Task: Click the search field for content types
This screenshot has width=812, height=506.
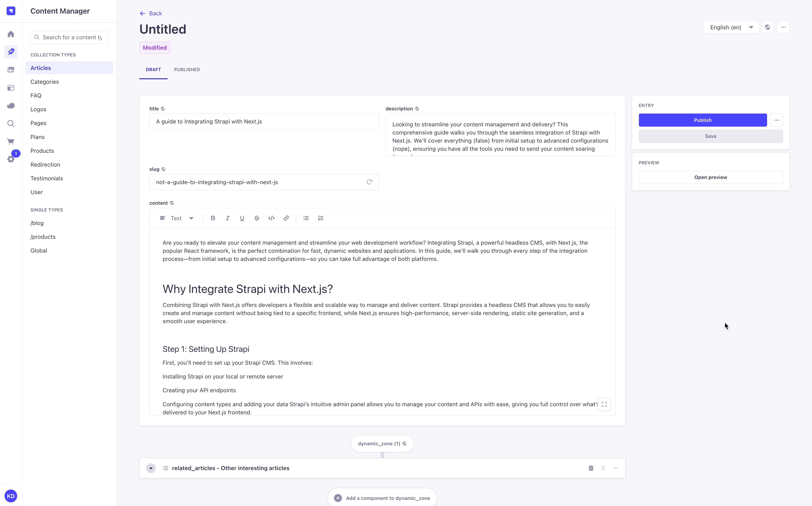Action: [x=69, y=37]
